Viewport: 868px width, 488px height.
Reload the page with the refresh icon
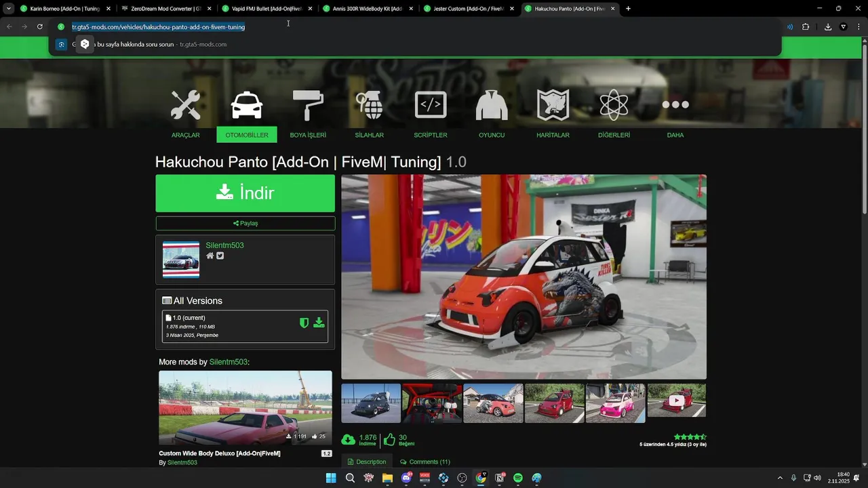point(40,26)
